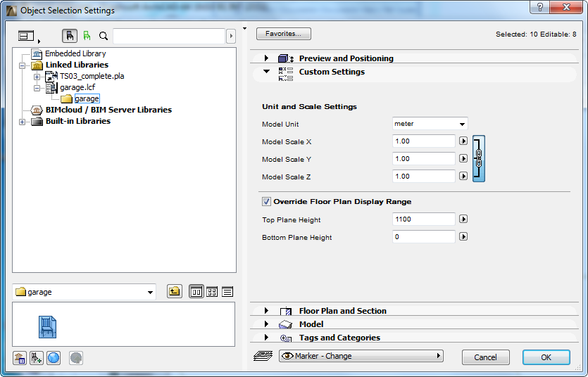
Task: Collapse the garage.lcf node
Action: (37, 89)
